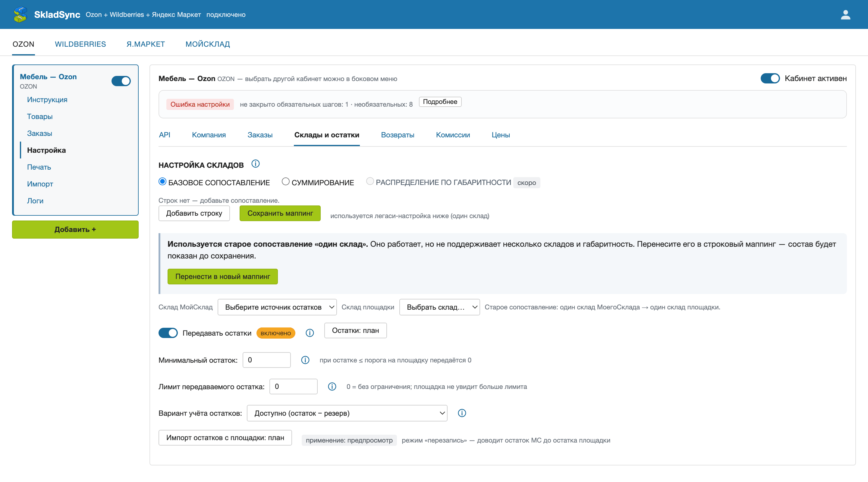Add a cabinet with Добавить +

pos(75,229)
